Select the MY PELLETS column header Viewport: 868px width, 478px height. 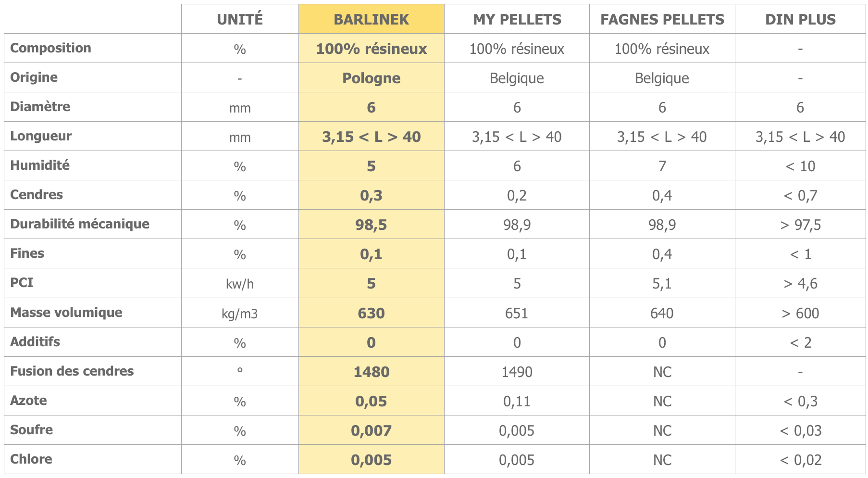tap(517, 19)
